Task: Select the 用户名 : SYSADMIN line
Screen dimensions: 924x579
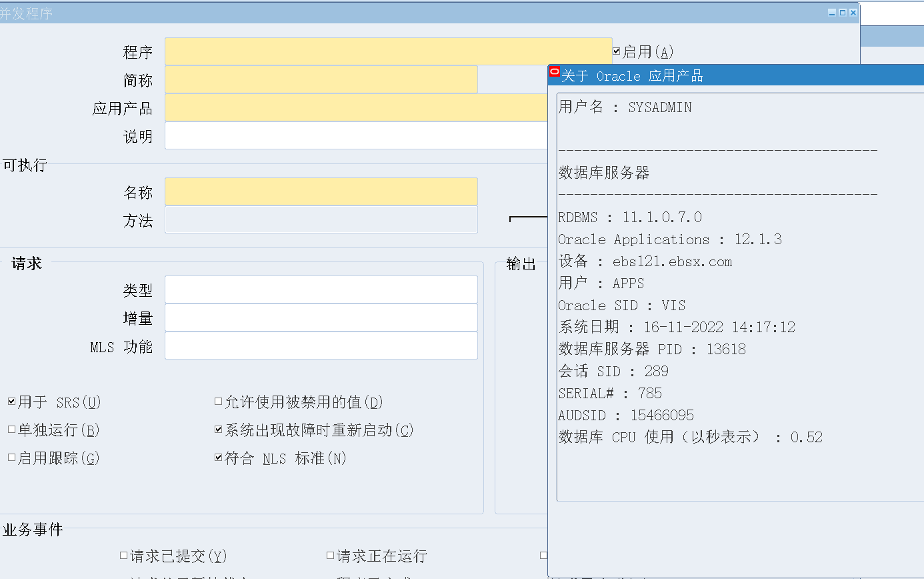Action: (x=625, y=107)
